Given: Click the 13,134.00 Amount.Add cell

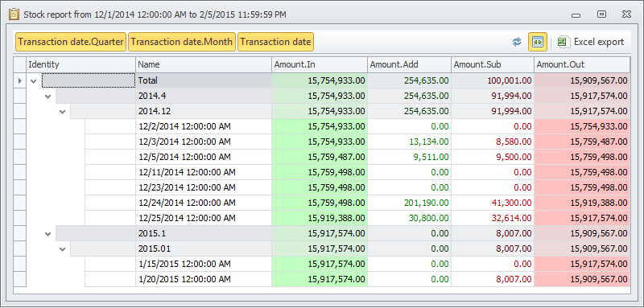Looking at the screenshot, I should coord(410,142).
